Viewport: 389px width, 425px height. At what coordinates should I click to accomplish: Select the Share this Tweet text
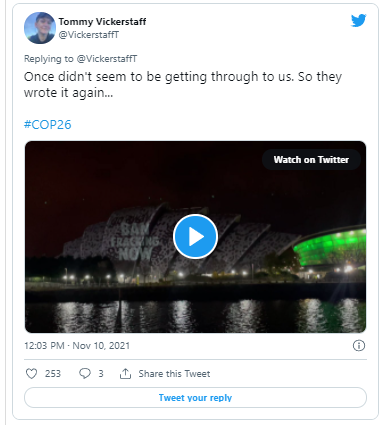[x=174, y=374]
